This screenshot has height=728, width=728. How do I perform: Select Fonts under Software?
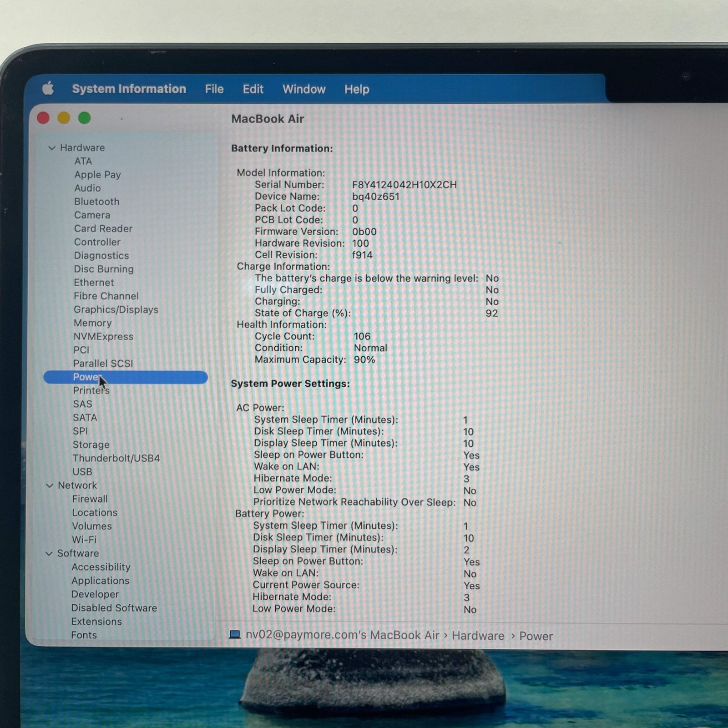click(x=84, y=635)
